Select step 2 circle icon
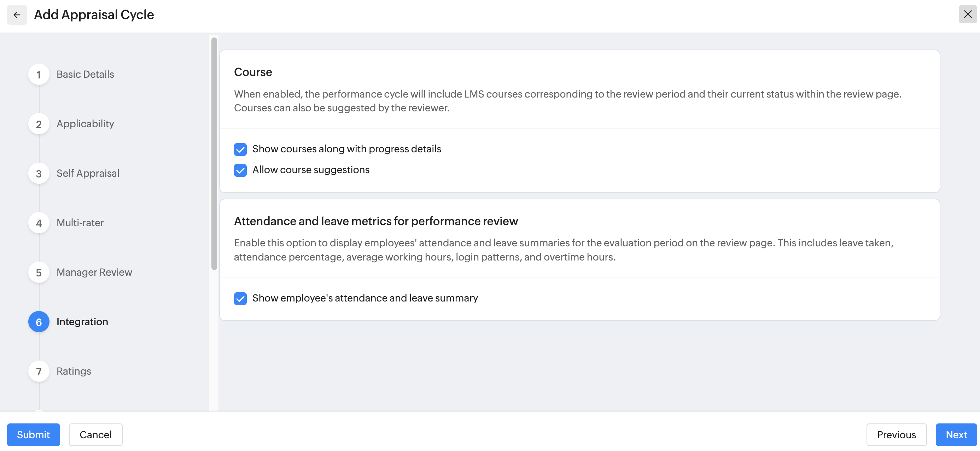This screenshot has width=980, height=451. pos(39,124)
